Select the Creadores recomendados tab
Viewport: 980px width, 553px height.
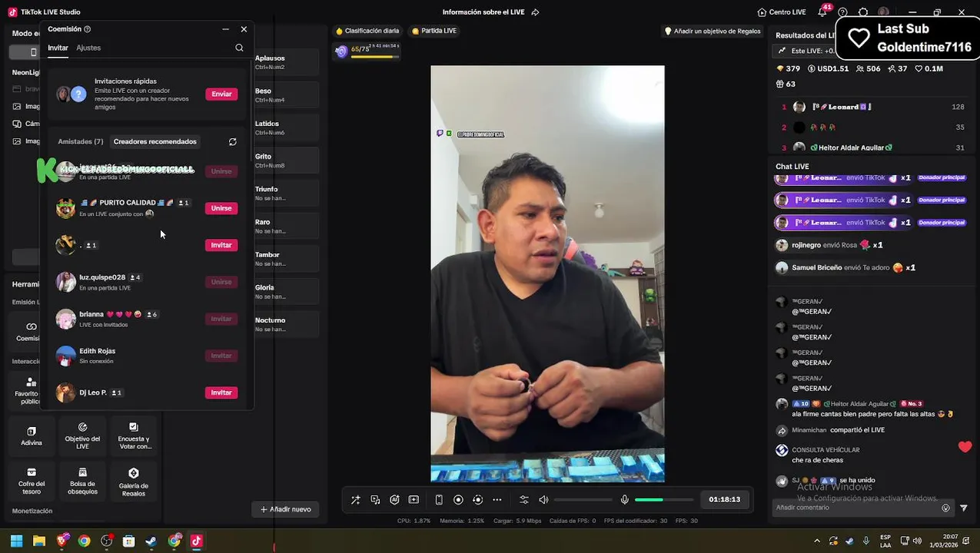(x=155, y=141)
